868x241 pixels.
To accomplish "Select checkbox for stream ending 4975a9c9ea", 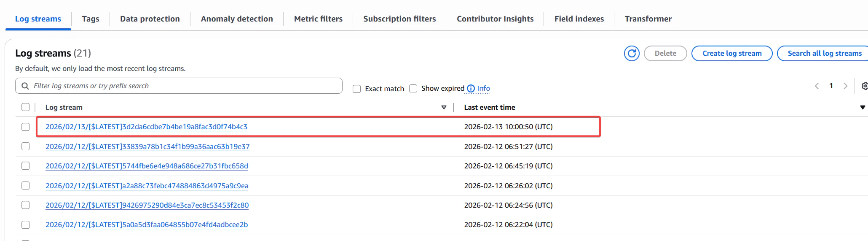I will click(26, 186).
